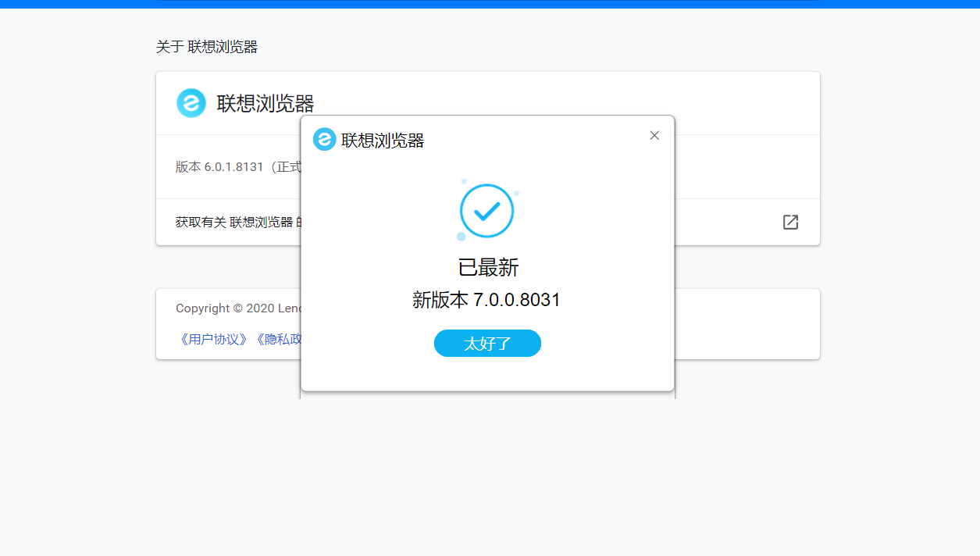980x556 pixels.
Task: Select the 新版本 7.0.0.8031 text
Action: click(486, 300)
